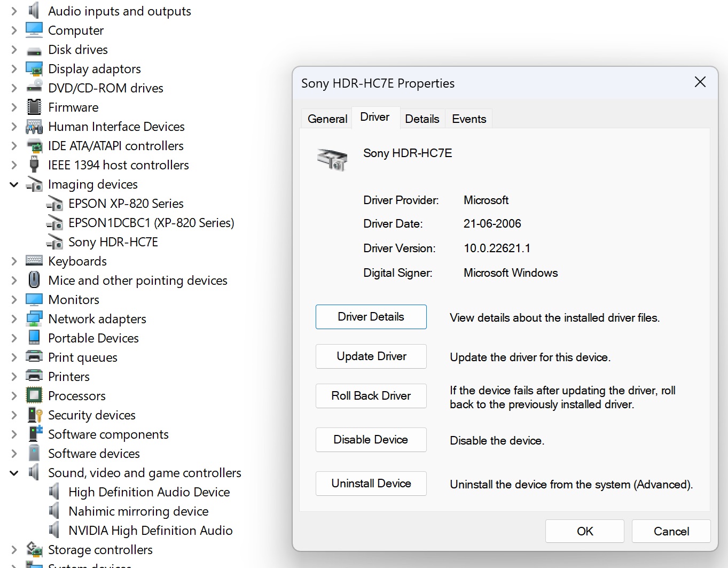The image size is (728, 568).
Task: Collapse the Imaging devices category
Action: (14, 184)
